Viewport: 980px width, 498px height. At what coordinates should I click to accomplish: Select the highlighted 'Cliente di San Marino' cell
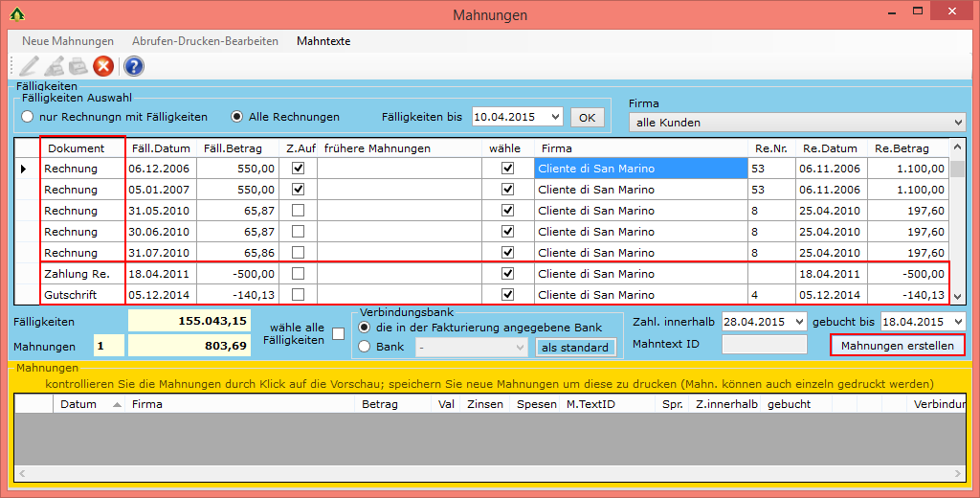(x=640, y=169)
